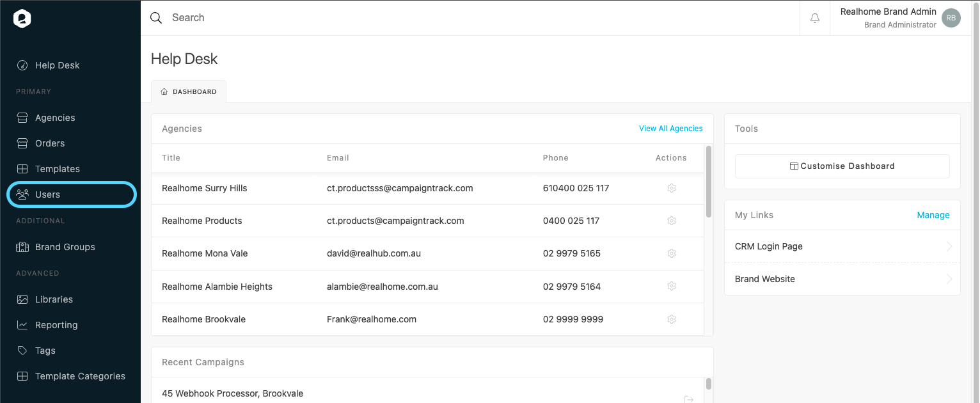The image size is (980, 403).
Task: Click the Templates sidebar icon
Action: 22,169
